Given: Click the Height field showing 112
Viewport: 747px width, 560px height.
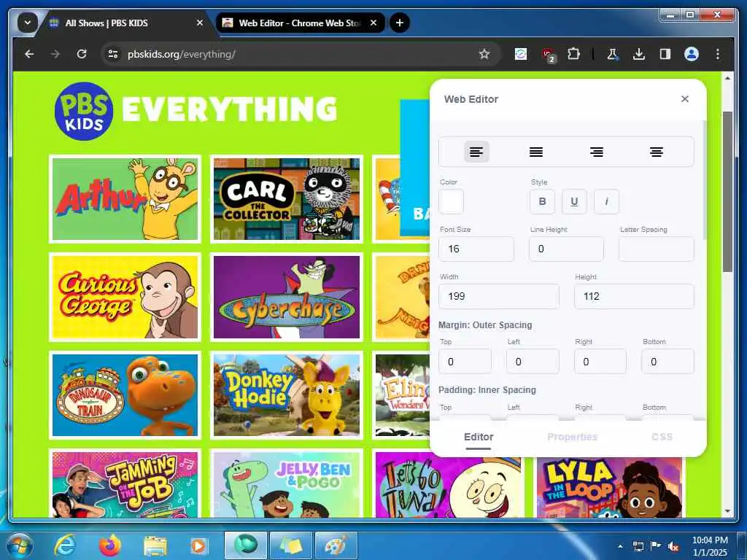Looking at the screenshot, I should click(x=634, y=296).
